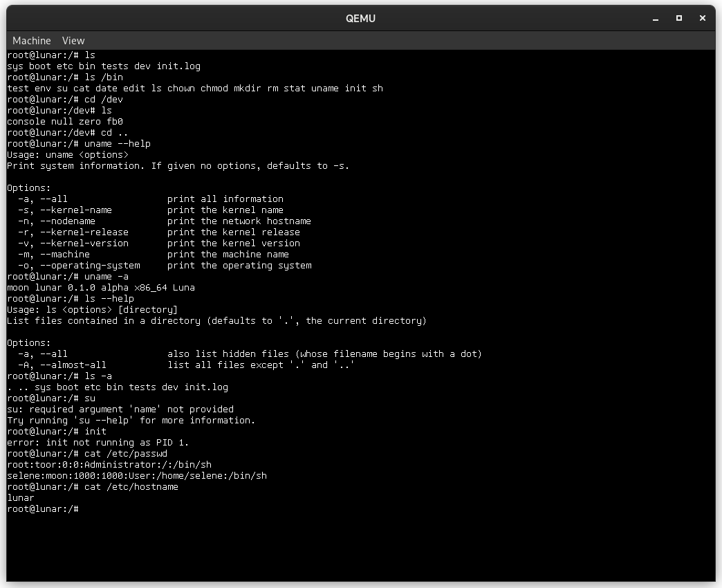The height and width of the screenshot is (588, 722).
Task: Click the 'Usage: ls <options> [directory]' line
Action: tap(93, 309)
